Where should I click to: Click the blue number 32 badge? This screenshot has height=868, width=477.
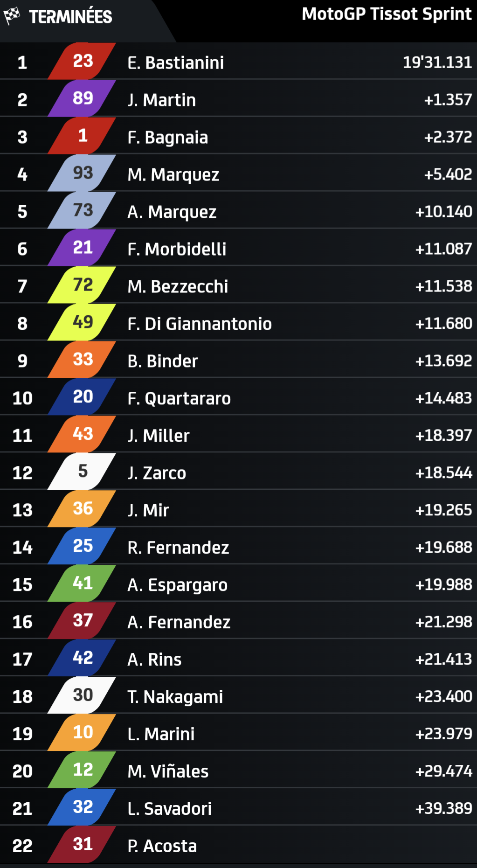click(x=83, y=807)
